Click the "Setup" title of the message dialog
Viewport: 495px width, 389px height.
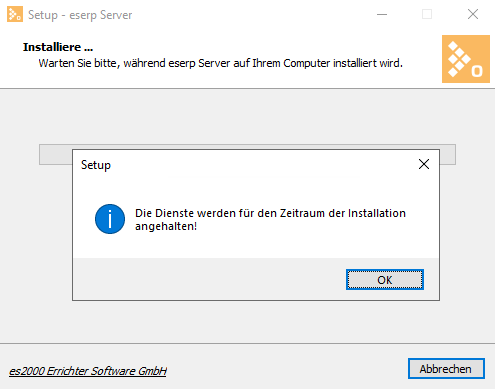pos(96,165)
